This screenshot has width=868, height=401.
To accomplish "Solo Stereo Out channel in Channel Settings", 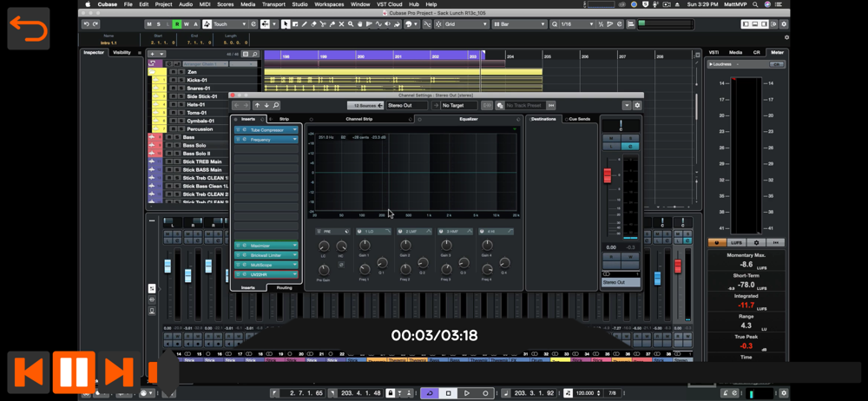I will click(x=629, y=138).
